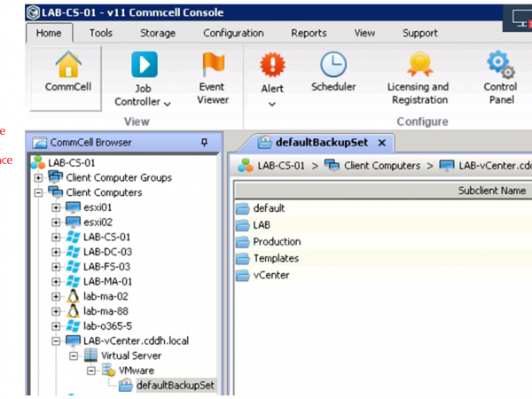Viewport: 532px width, 399px height.
Task: Click the CommCell Browser panel title
Action: point(90,142)
